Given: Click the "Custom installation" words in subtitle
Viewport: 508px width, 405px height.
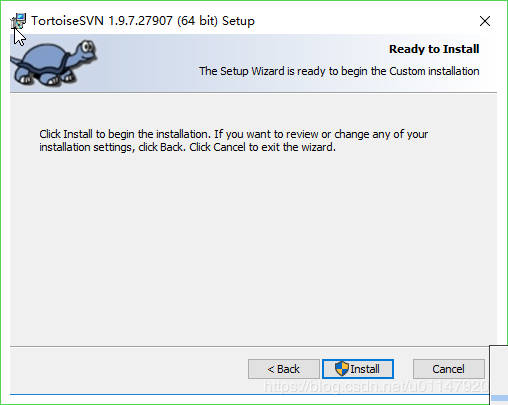Looking at the screenshot, I should point(434,71).
